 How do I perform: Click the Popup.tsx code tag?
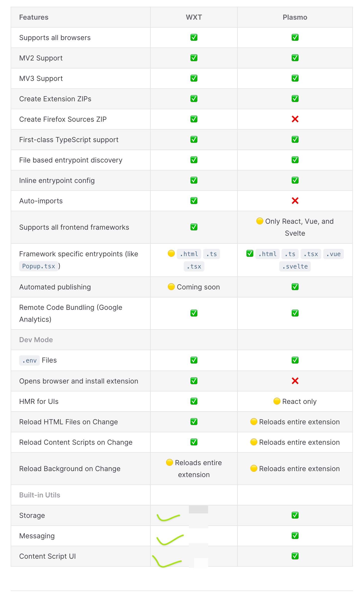coord(39,266)
